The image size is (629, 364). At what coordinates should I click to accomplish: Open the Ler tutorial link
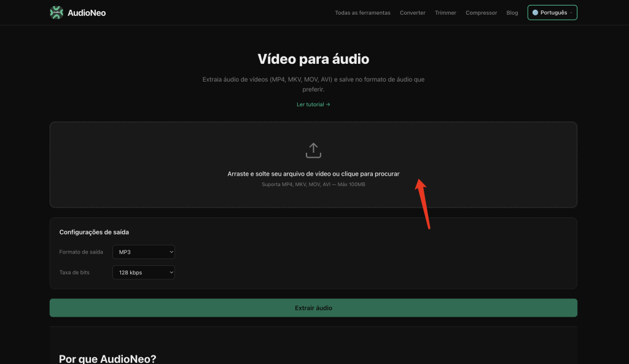pos(313,104)
